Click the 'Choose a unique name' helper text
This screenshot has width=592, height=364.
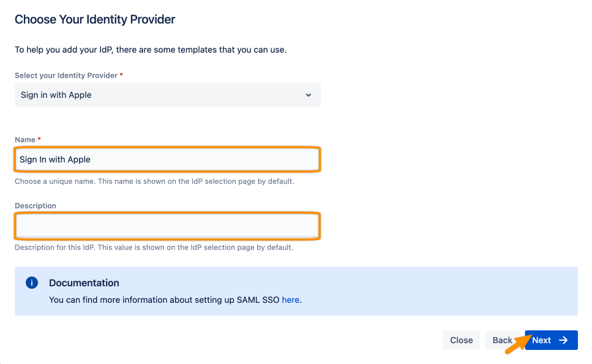click(154, 182)
